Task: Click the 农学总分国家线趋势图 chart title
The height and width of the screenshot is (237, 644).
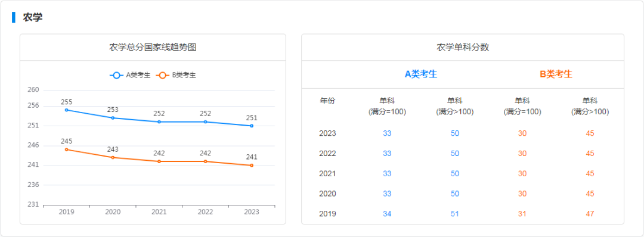Action: coord(153,47)
